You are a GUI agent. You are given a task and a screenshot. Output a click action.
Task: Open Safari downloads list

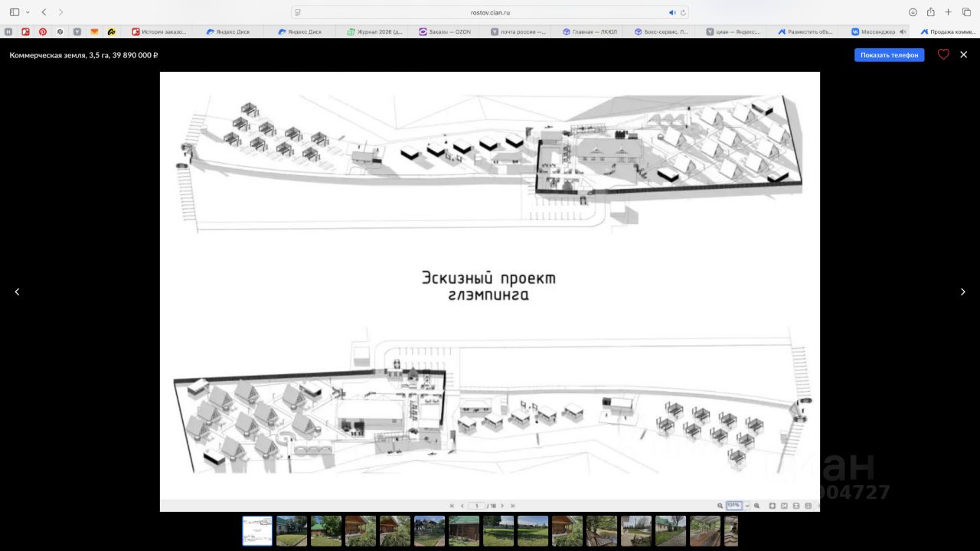[x=913, y=12]
